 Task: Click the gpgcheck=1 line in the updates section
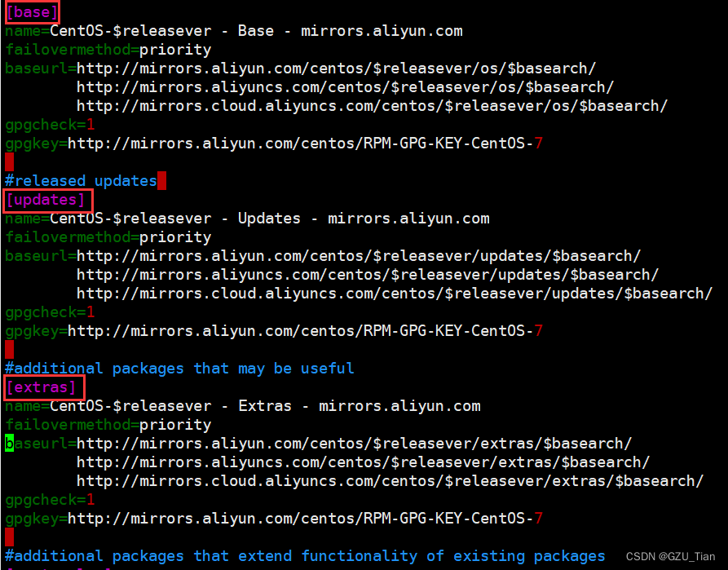coord(51,312)
